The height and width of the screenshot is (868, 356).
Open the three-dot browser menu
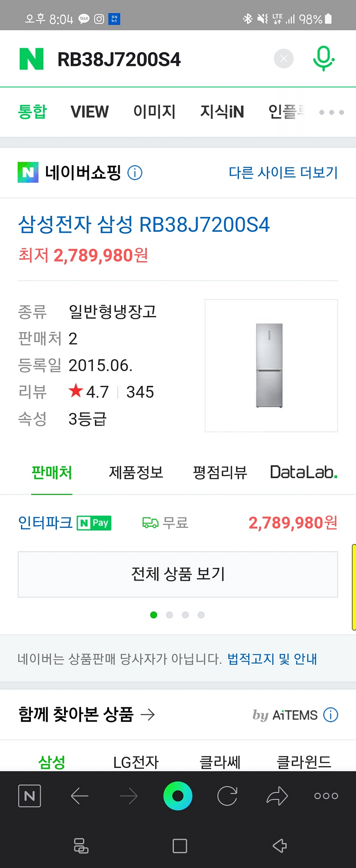pos(326,795)
